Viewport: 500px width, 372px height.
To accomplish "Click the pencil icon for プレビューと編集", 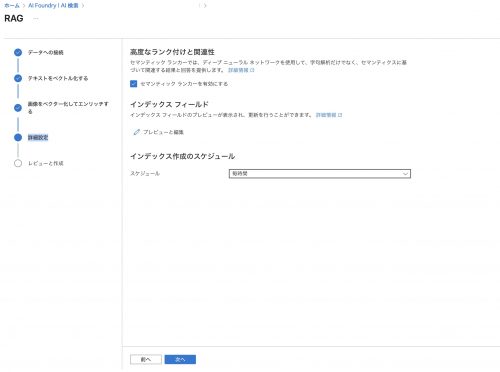I will [x=136, y=132].
